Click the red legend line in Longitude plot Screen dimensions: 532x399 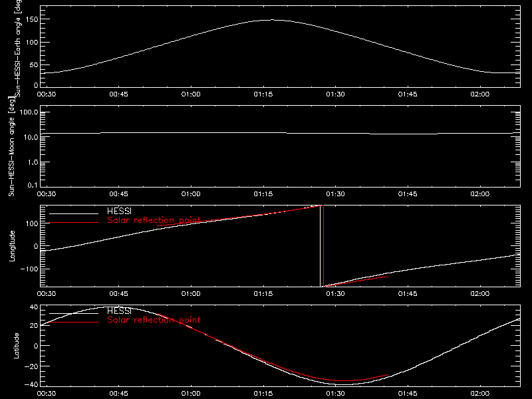(74, 223)
